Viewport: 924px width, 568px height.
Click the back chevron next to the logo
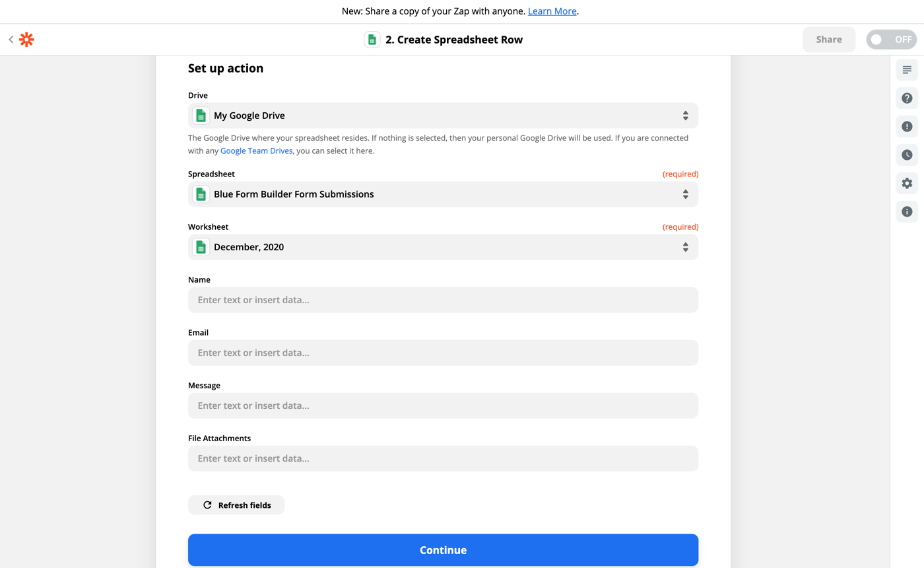tap(11, 39)
